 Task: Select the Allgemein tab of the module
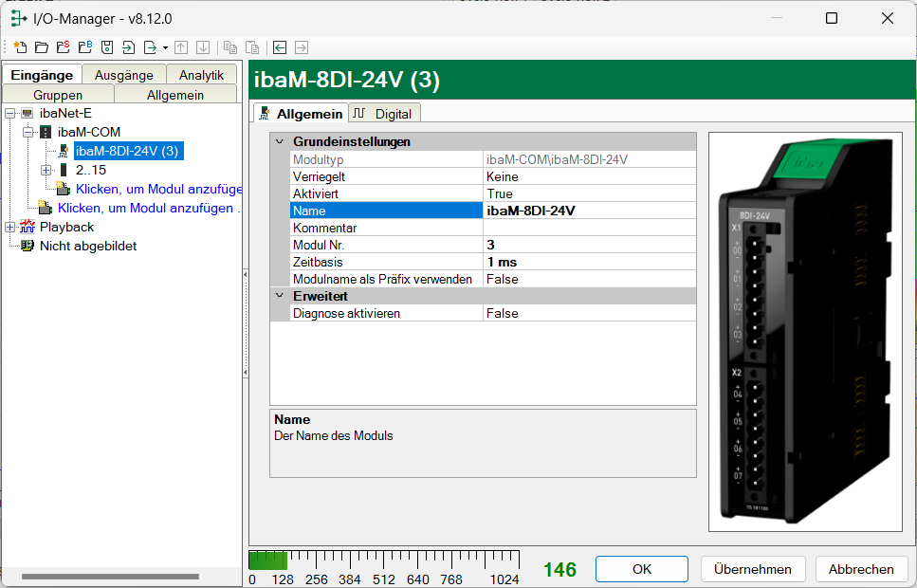click(x=301, y=114)
